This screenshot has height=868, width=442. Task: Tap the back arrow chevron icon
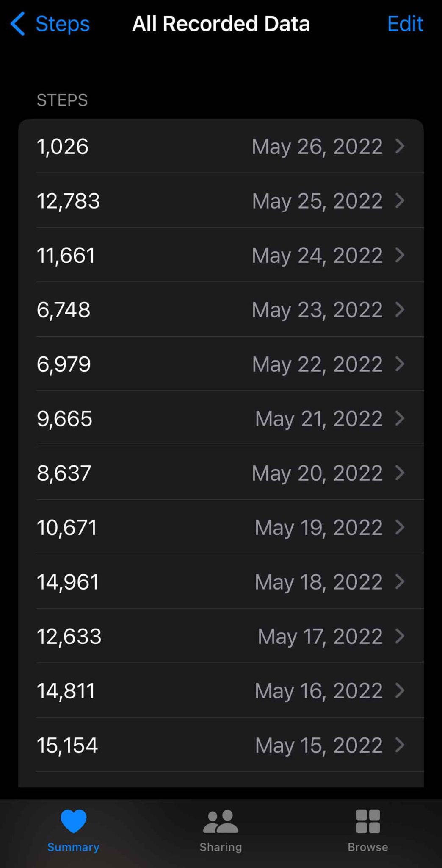coord(18,24)
